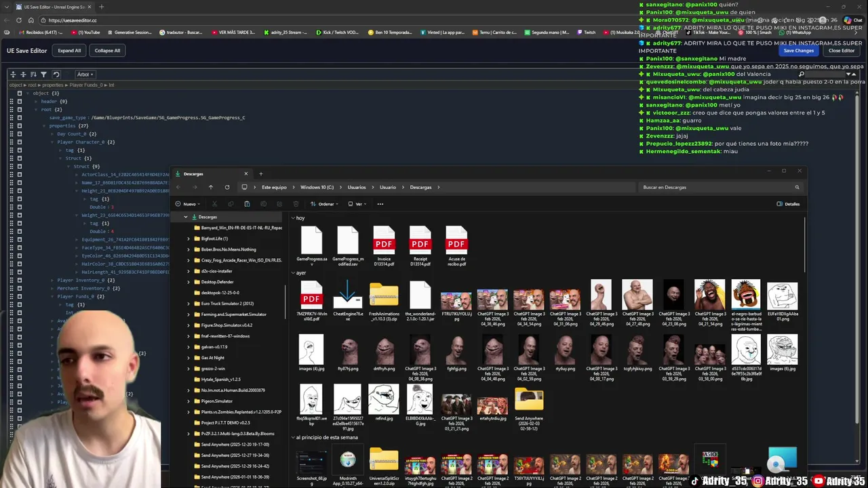
Task: Click the Delete trash icon in Explorer
Action: pyautogui.click(x=296, y=204)
